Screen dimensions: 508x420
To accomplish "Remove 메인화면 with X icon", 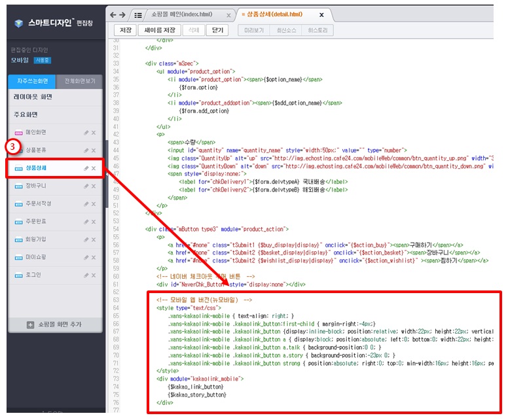I will [x=94, y=132].
